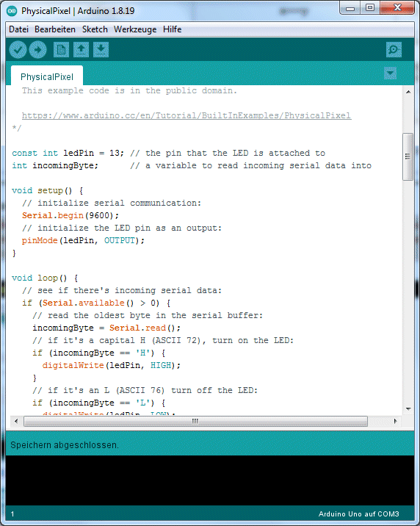Save the sketch with the down-arrow icon

click(x=101, y=50)
